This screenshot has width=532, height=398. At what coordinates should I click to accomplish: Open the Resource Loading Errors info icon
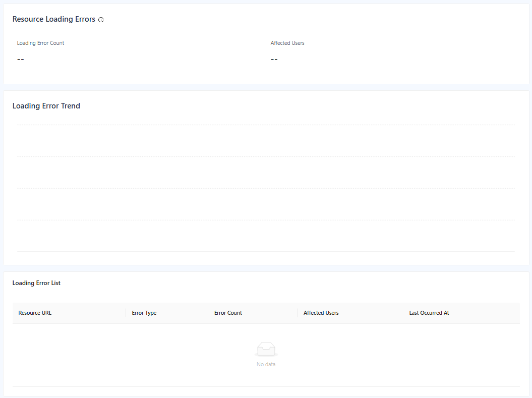pyautogui.click(x=101, y=20)
